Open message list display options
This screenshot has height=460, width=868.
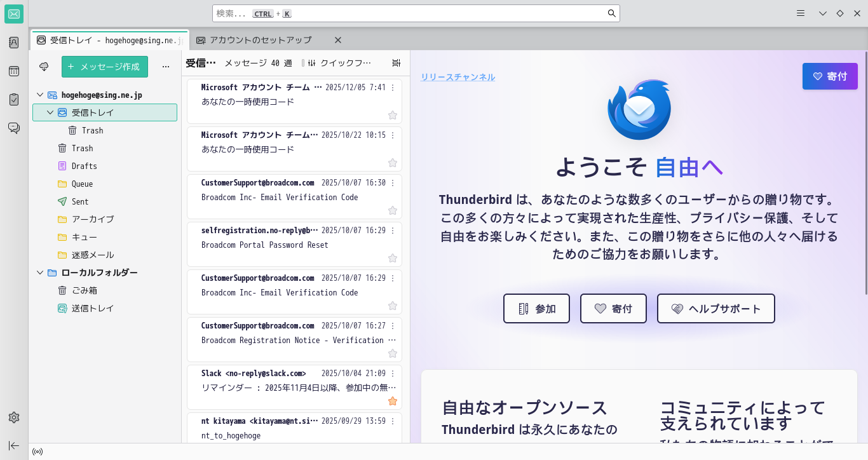click(397, 63)
